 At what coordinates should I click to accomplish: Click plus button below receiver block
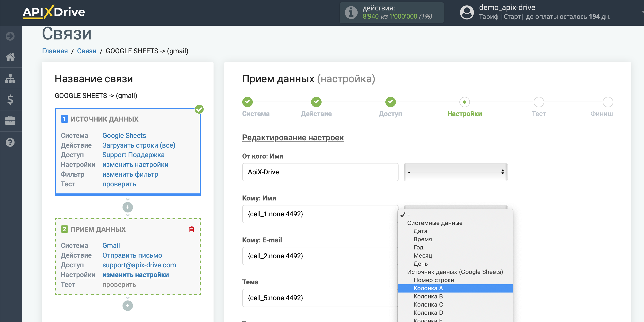tap(127, 305)
